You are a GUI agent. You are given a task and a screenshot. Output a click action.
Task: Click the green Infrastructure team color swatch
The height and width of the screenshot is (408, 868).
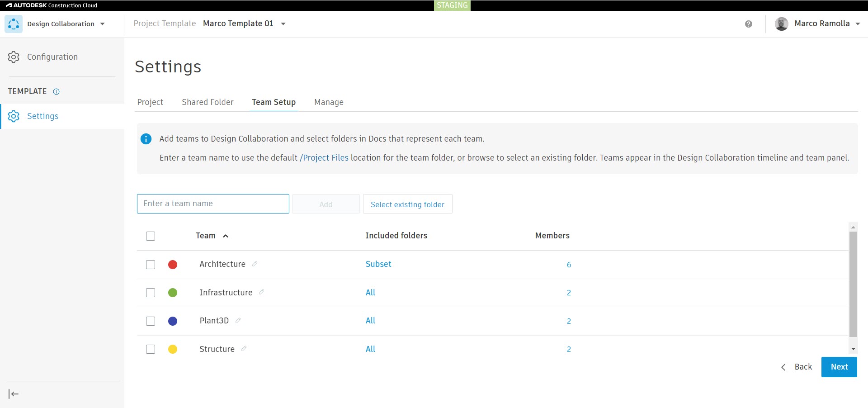(173, 293)
